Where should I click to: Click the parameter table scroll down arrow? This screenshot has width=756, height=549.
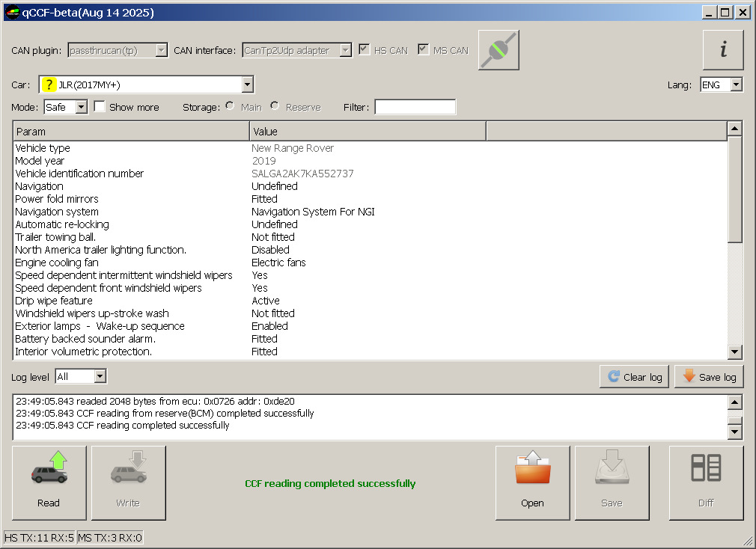click(734, 352)
